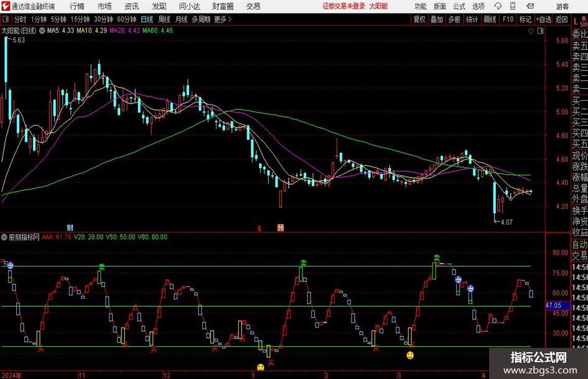
Task: Click the MA20: 4.42 indicator value
Action: click(124, 30)
